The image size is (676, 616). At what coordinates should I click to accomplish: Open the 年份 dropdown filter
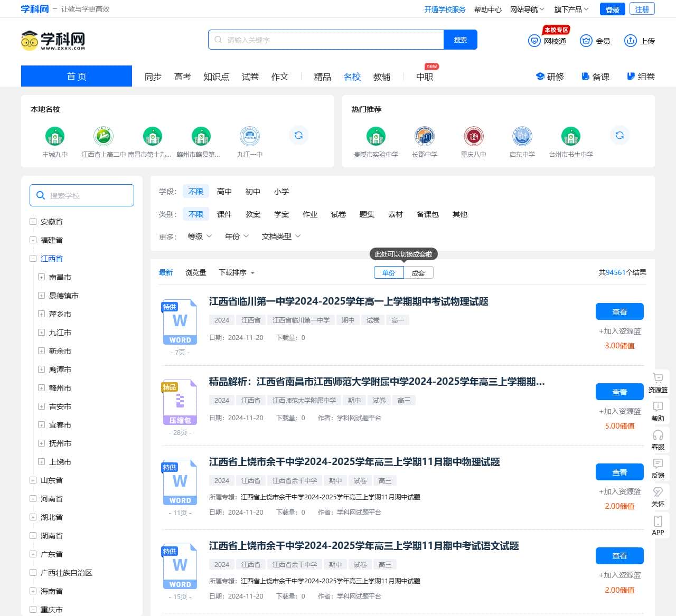coord(236,236)
